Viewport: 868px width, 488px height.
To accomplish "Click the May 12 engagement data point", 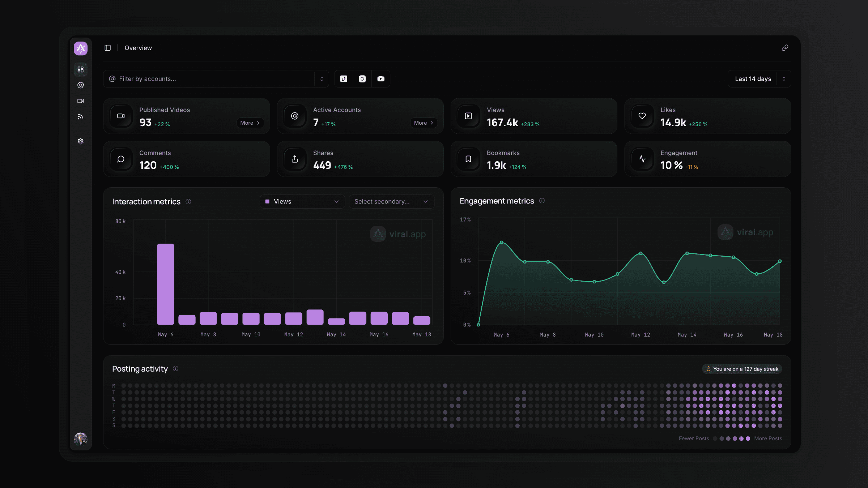I will pyautogui.click(x=641, y=253).
